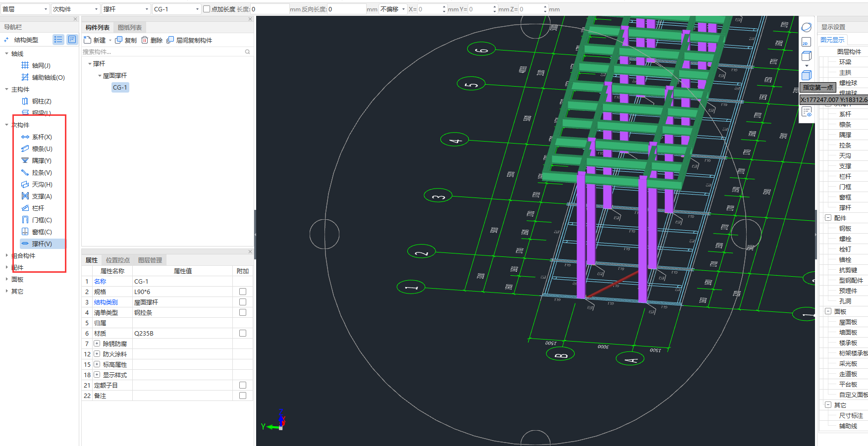
Task: Select the 支撑(A) bracing component
Action: (36, 196)
